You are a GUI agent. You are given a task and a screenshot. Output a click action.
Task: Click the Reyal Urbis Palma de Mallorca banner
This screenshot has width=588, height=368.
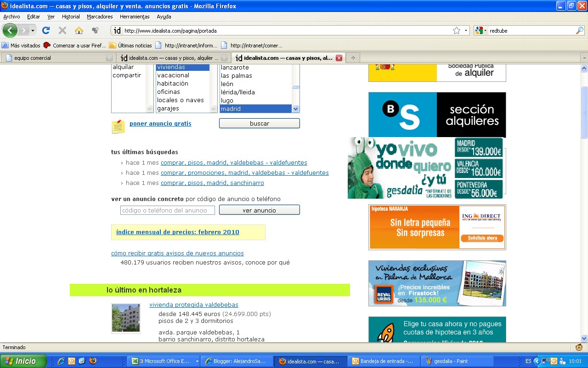(437, 283)
